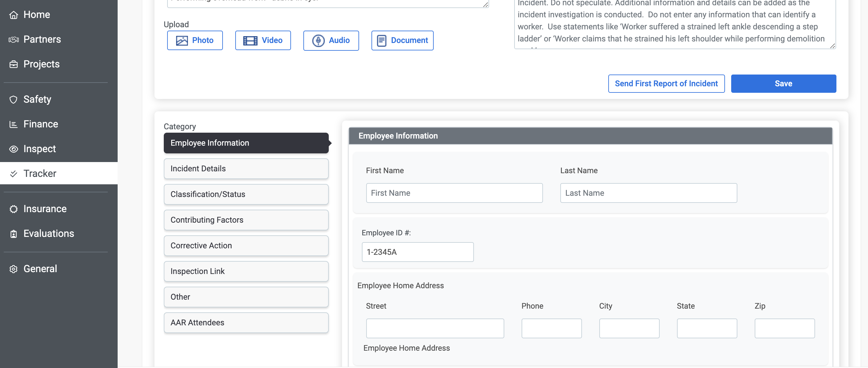Click the Zip input field
868x368 pixels.
(x=784, y=328)
